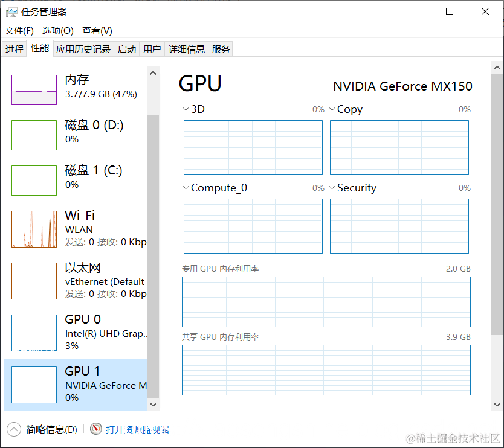
Task: Click the sidebar list scrollbar thumb
Action: pyautogui.click(x=153, y=257)
